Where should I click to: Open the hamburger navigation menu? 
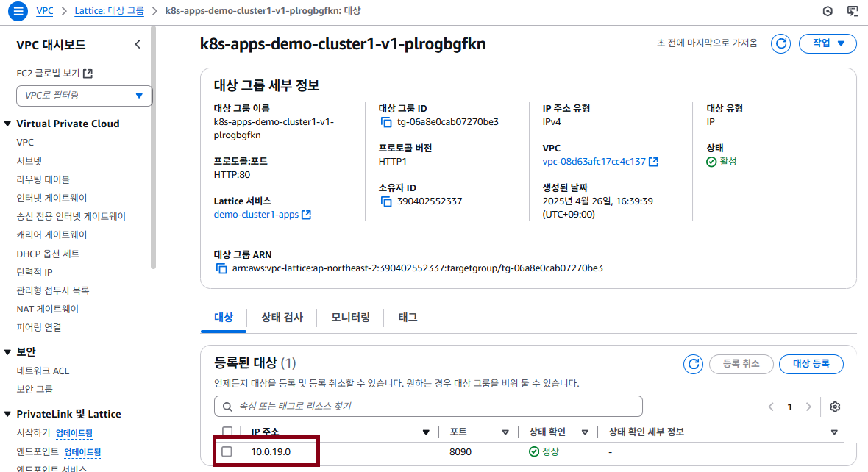pyautogui.click(x=18, y=11)
